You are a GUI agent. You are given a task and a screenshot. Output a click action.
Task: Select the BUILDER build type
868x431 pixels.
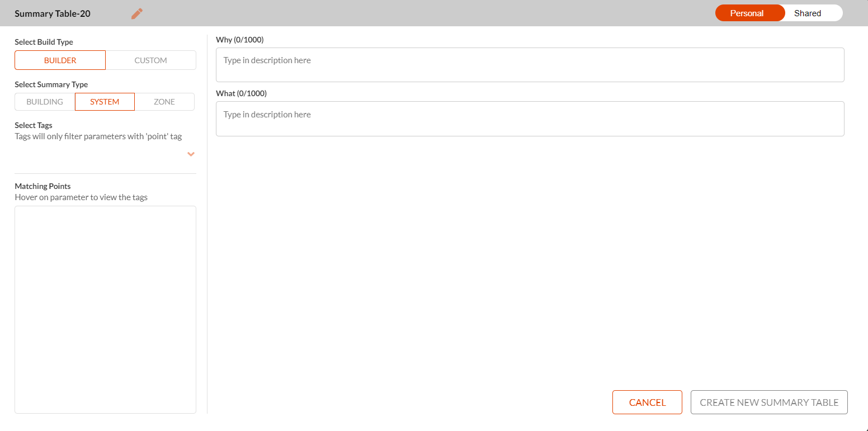pos(60,60)
